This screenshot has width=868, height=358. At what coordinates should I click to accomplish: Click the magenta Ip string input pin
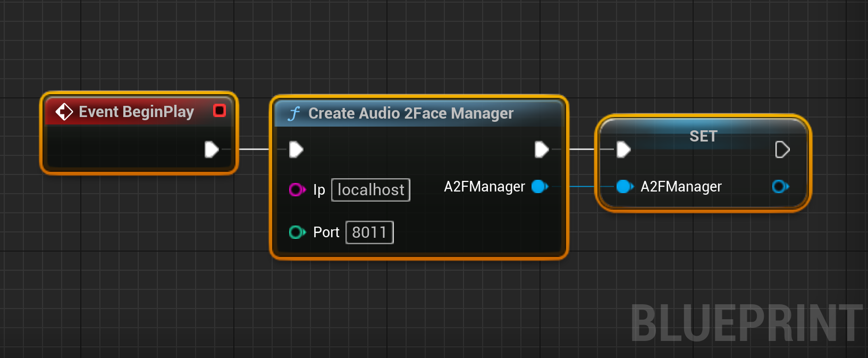pos(297,189)
